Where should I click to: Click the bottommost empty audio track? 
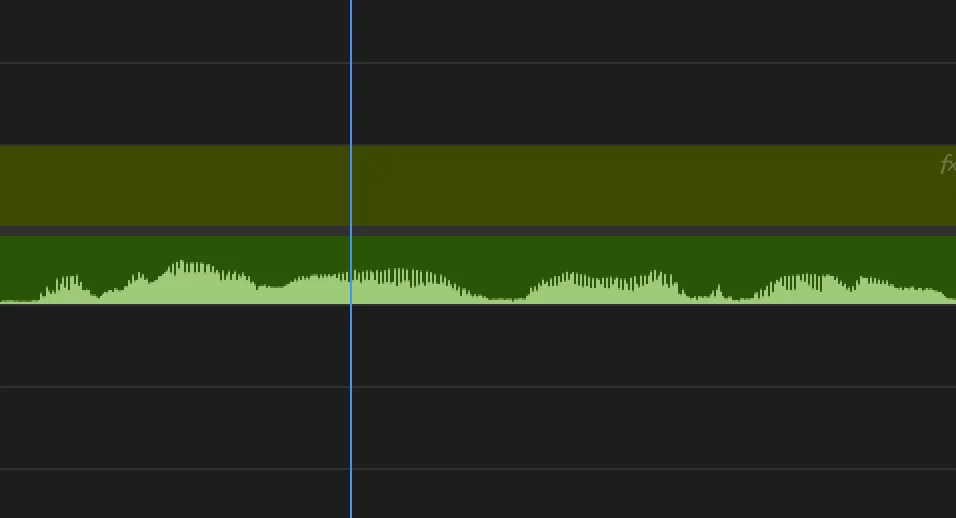478,494
